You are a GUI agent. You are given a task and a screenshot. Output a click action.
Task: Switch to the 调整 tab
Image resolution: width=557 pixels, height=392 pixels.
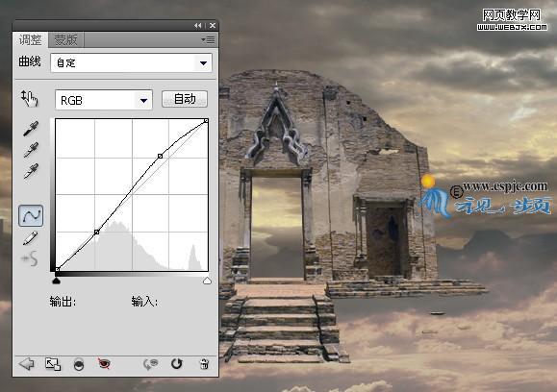tap(30, 39)
